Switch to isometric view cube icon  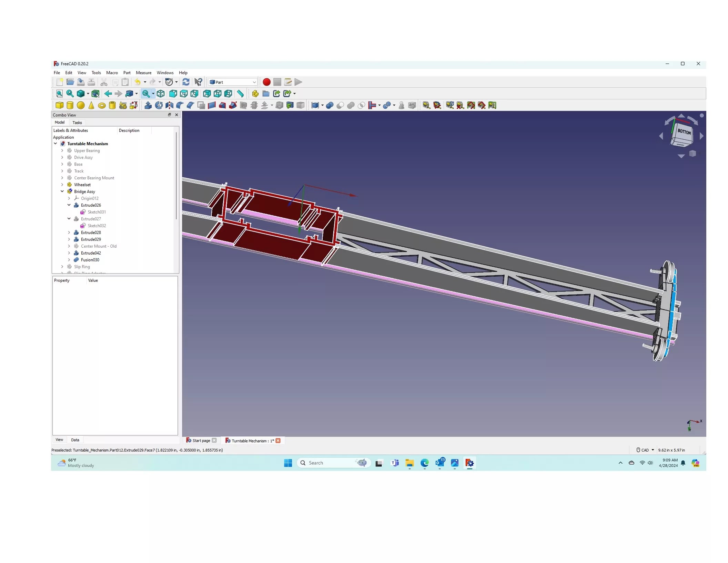(x=161, y=94)
